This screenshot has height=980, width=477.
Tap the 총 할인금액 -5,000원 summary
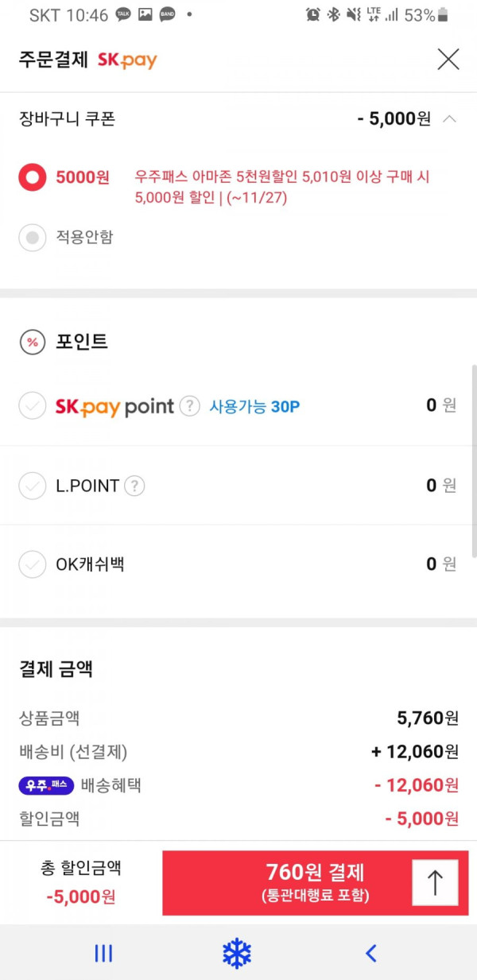(81, 882)
